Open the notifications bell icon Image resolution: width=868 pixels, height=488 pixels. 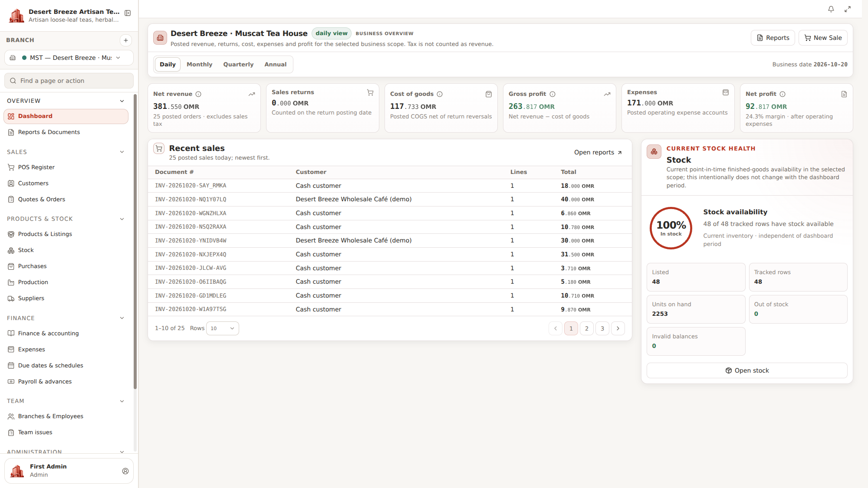[x=831, y=9]
